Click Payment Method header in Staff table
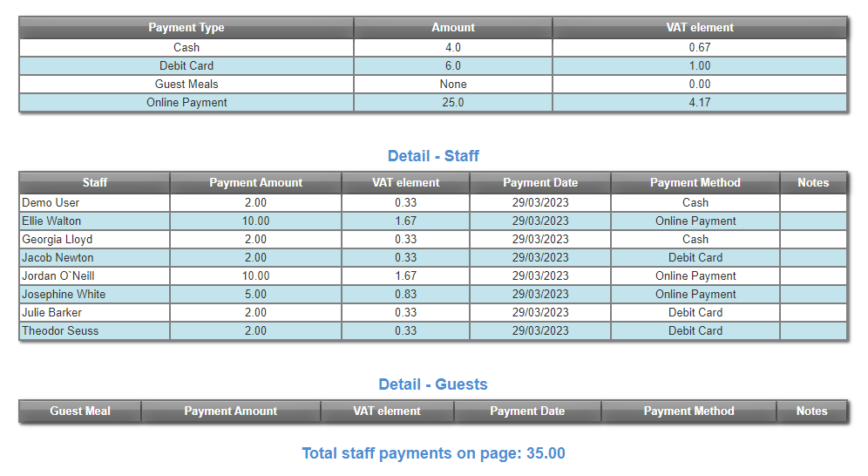The width and height of the screenshot is (868, 476). tap(695, 183)
